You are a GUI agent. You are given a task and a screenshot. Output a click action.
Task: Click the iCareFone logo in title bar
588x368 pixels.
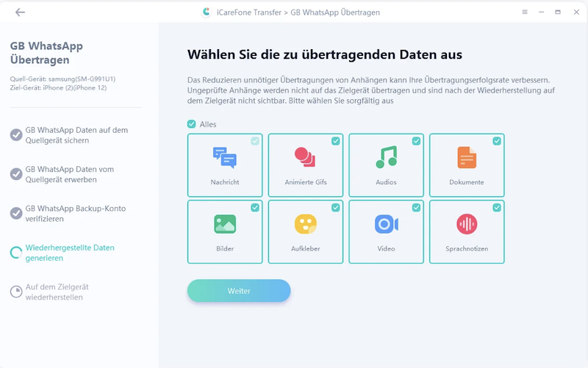207,12
